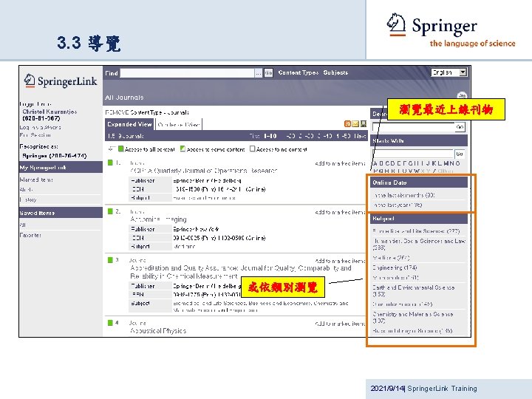This screenshot has width=532, height=399.
Task: Open Marked Items in My SpringerLink
Action: coord(36,180)
